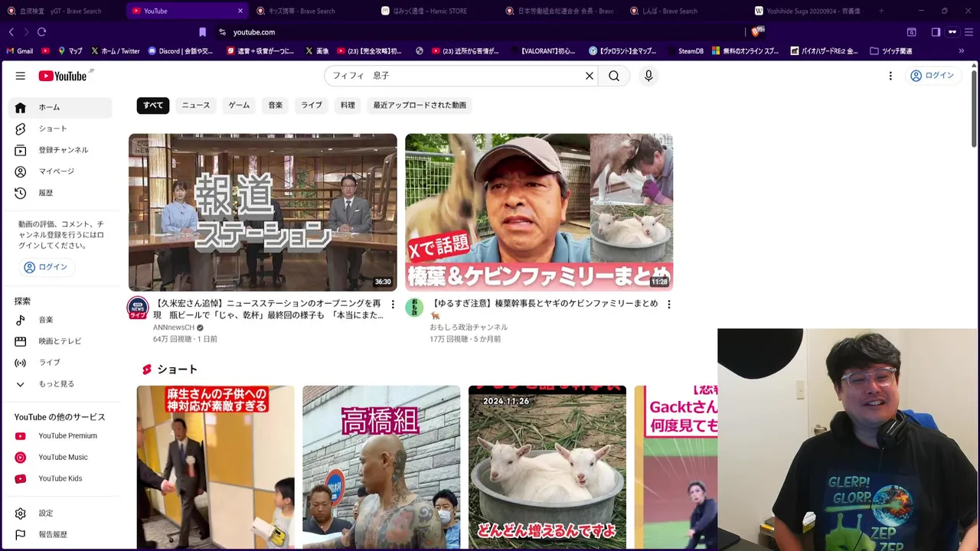
Task: Select the 料理 filter chip
Action: [348, 106]
